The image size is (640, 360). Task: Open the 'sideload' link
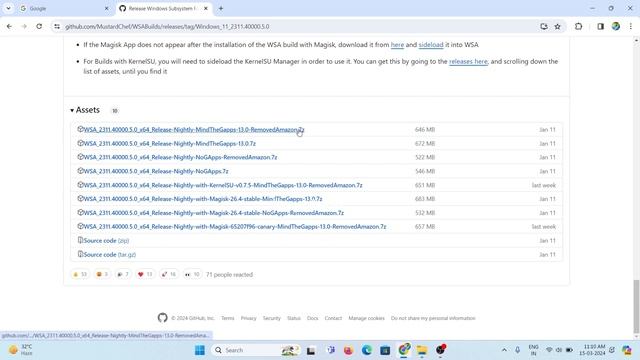pyautogui.click(x=431, y=45)
